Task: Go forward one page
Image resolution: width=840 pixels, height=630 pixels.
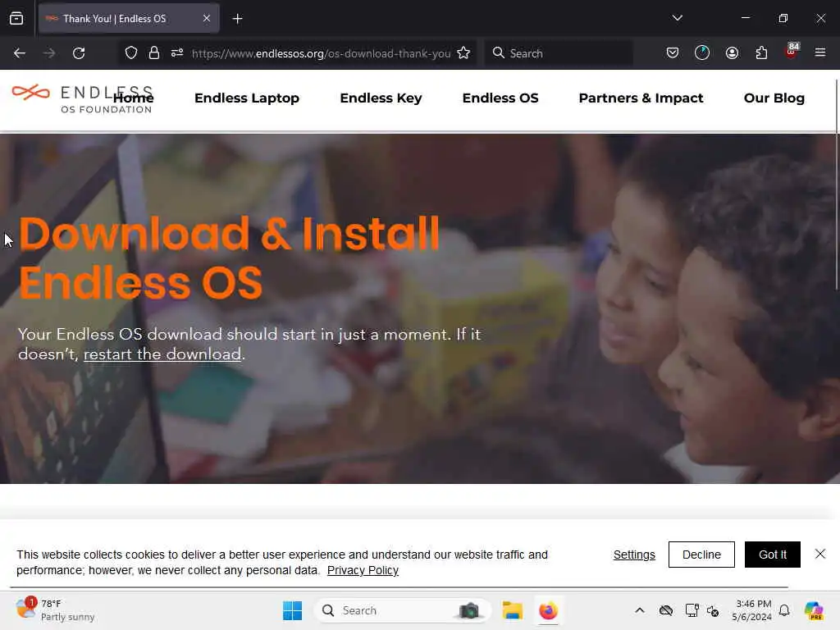Action: 48,53
